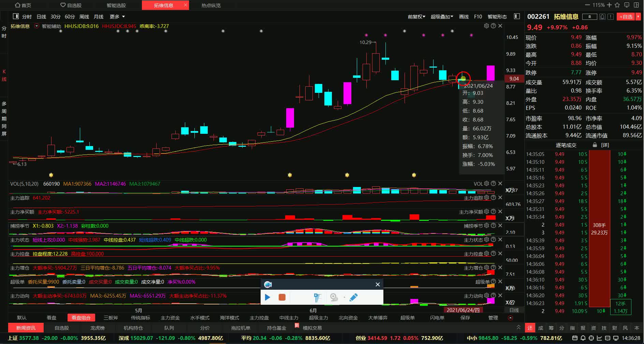Zoom in with the plus icon beside 115%

[x=609, y=5]
